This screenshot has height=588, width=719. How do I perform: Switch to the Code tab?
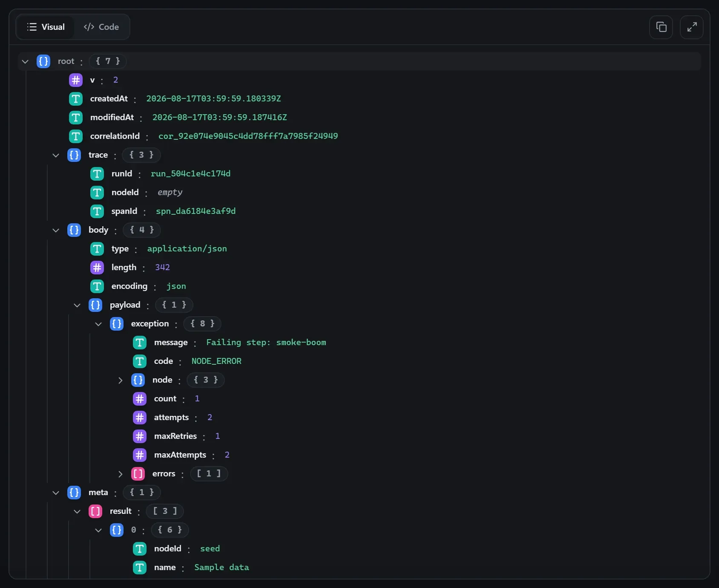pos(101,27)
